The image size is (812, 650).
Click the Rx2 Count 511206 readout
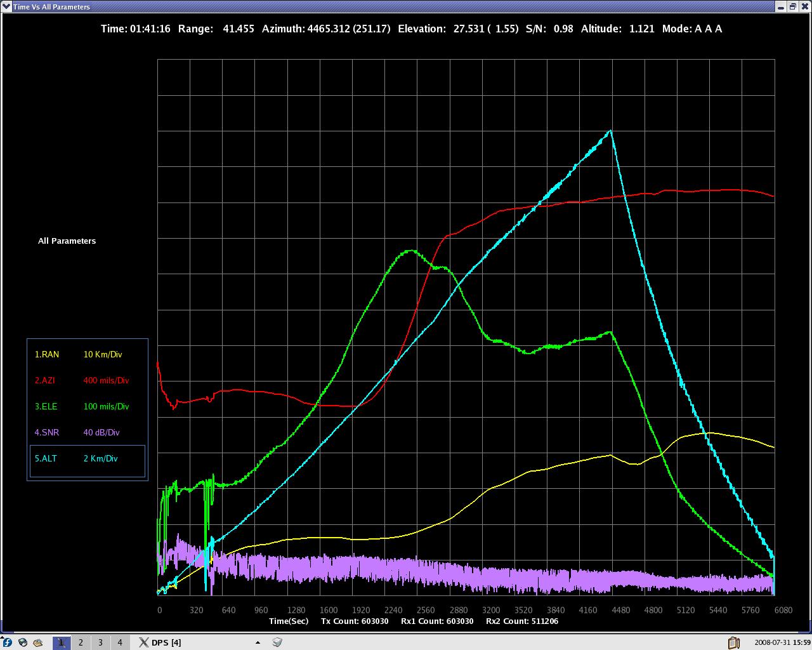point(522,621)
